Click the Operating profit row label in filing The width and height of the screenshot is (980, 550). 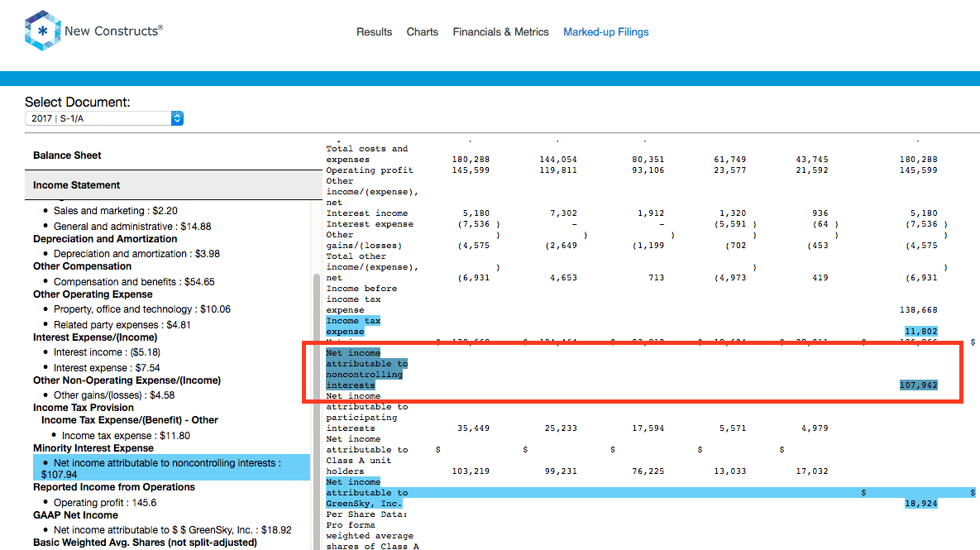point(370,170)
